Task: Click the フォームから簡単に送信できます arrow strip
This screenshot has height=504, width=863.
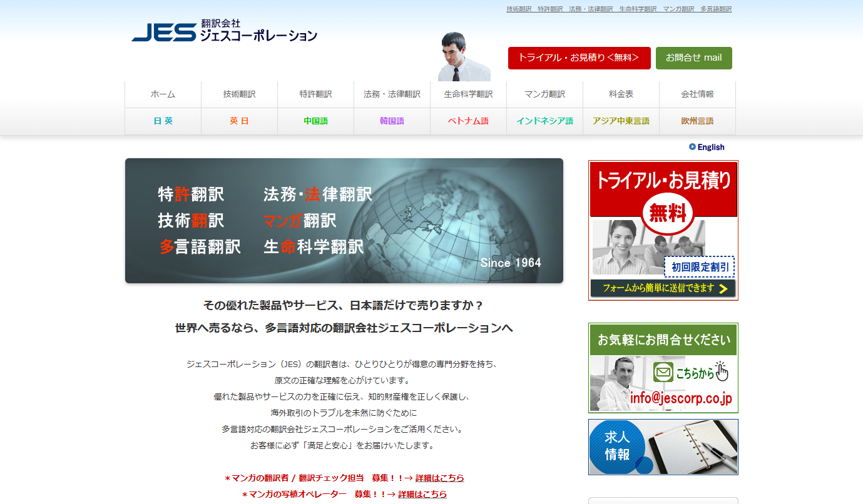Action: click(x=663, y=289)
